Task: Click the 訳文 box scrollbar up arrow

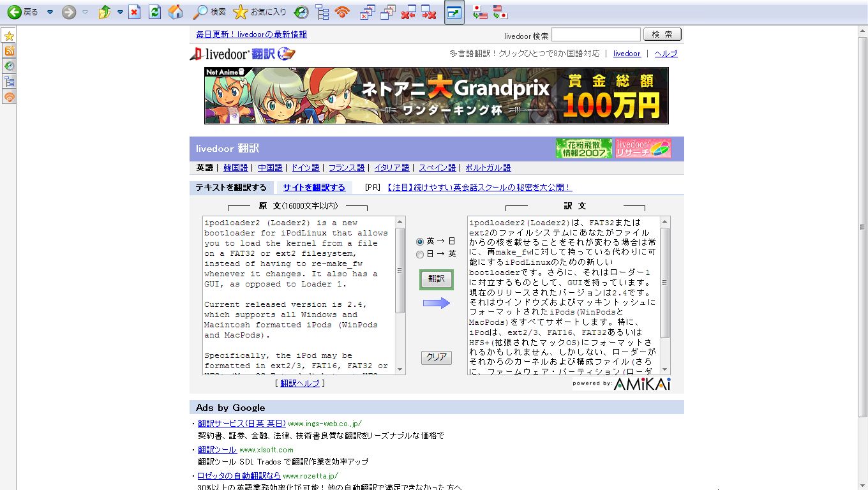Action: click(x=665, y=222)
